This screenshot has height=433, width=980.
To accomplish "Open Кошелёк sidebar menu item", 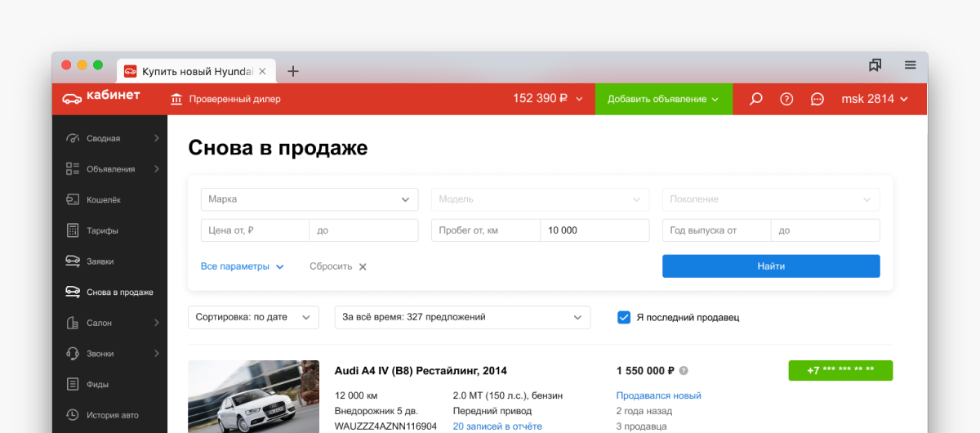I will pyautogui.click(x=109, y=199).
